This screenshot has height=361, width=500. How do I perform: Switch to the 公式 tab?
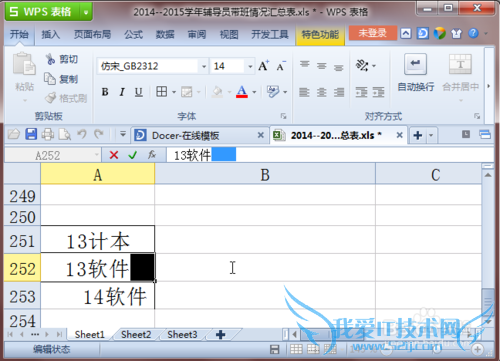coord(134,34)
